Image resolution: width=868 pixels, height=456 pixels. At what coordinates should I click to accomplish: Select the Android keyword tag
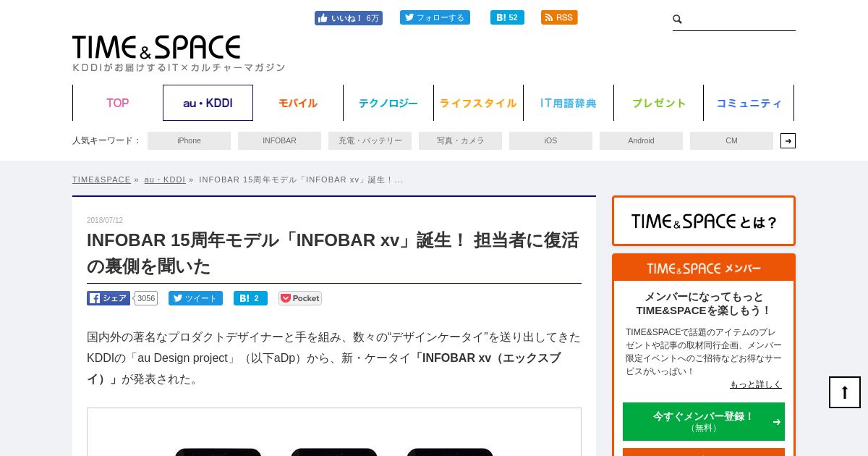click(x=641, y=140)
